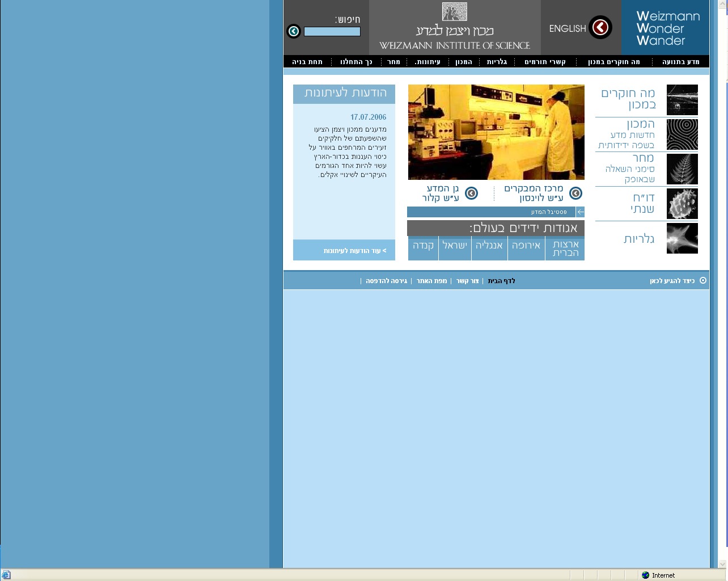Type in the חיפוש search field

pos(332,32)
